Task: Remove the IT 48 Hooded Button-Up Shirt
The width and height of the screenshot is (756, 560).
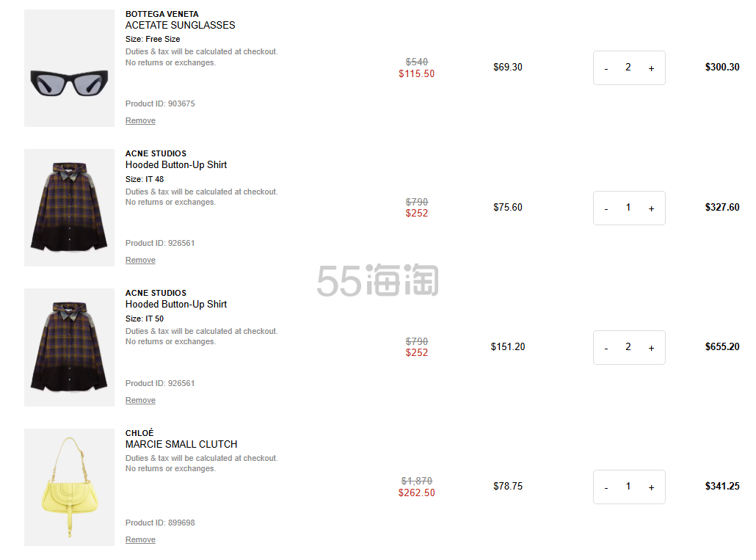Action: point(140,260)
